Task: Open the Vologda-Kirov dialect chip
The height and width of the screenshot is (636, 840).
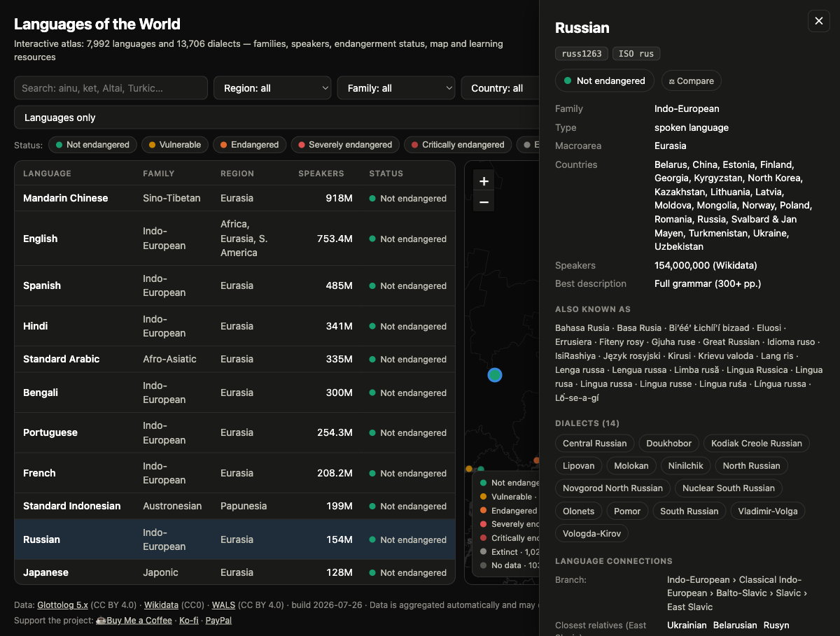Action: coord(592,533)
